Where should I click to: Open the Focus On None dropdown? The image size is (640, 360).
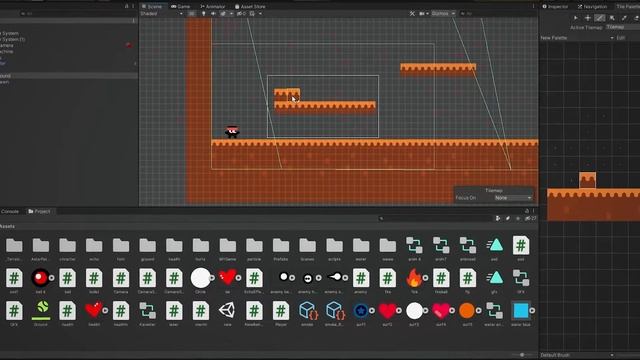512,198
